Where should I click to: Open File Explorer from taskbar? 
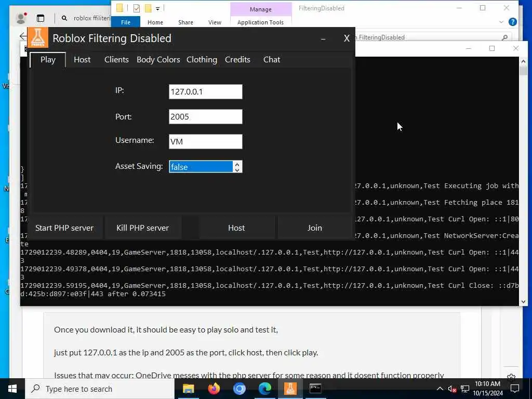point(188,389)
